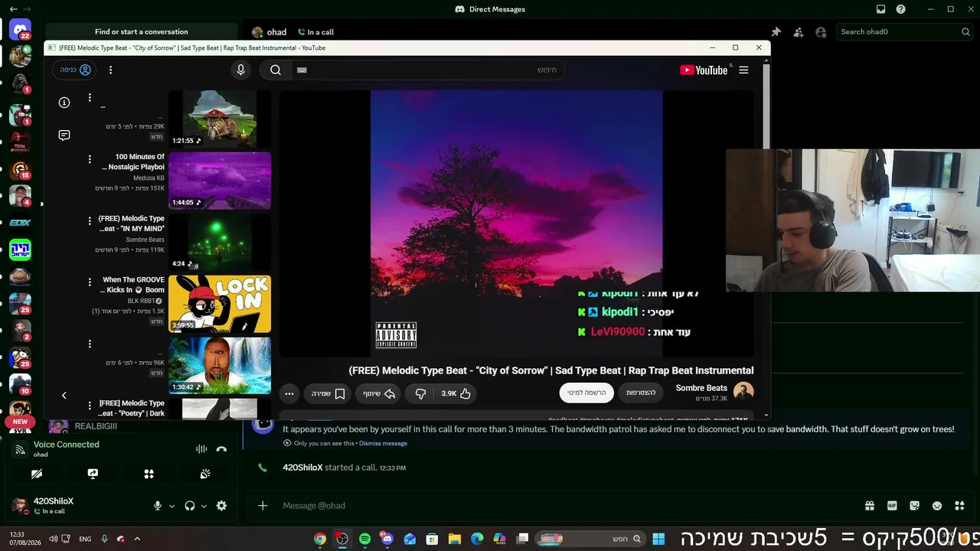Open options menu for 'IN MY MIND' video
The height and width of the screenshot is (551, 980).
coord(90,220)
